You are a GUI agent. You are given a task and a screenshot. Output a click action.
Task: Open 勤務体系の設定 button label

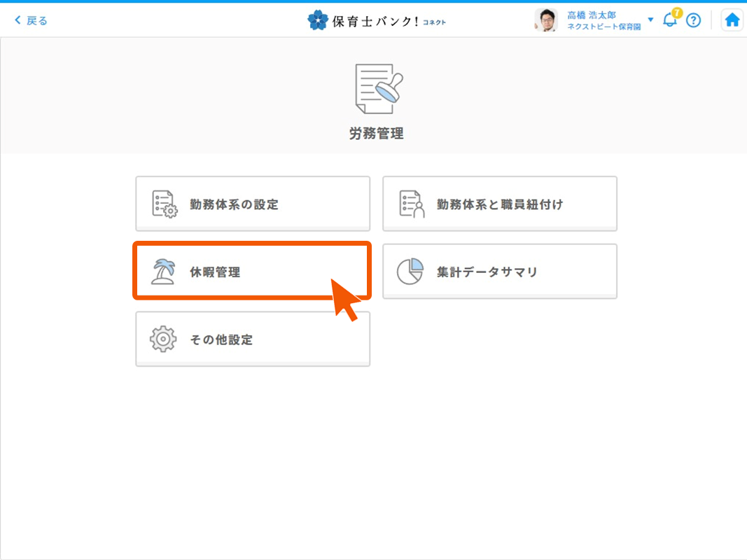[234, 204]
